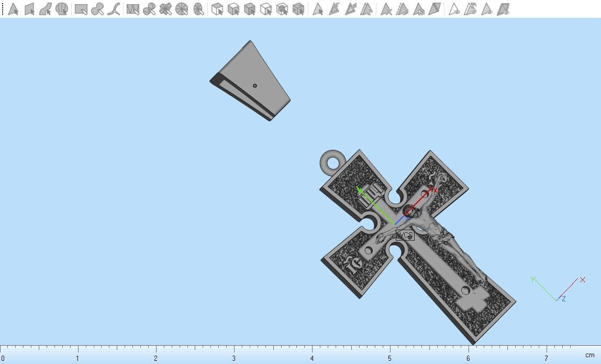Click the shrink marked triangles icon
Image resolution: width=601 pixels, height=364 pixels.
point(350,9)
